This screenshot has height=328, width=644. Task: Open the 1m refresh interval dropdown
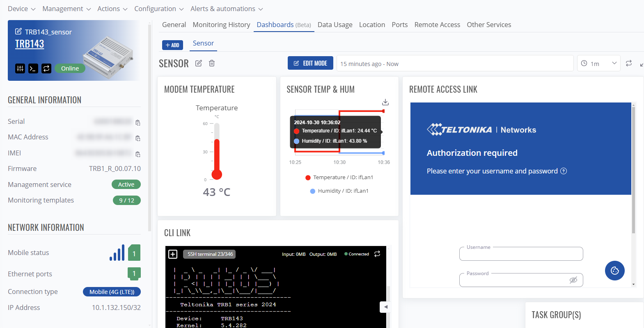click(x=598, y=64)
